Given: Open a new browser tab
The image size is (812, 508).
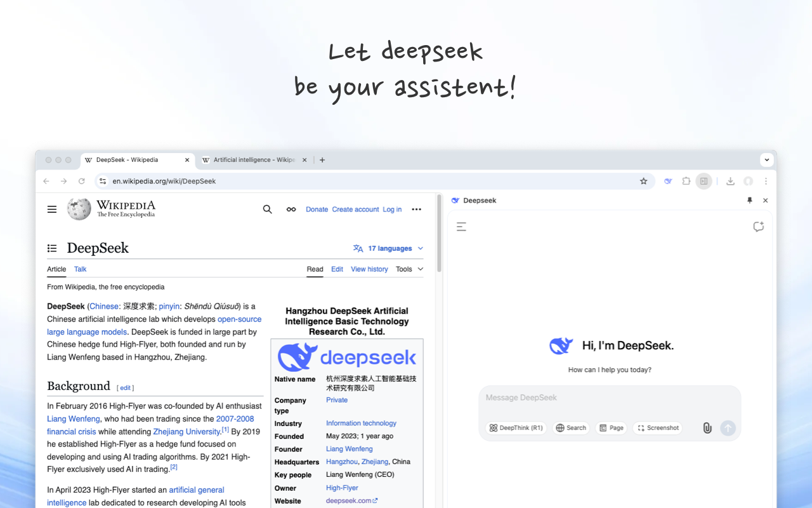Looking at the screenshot, I should pyautogui.click(x=322, y=160).
